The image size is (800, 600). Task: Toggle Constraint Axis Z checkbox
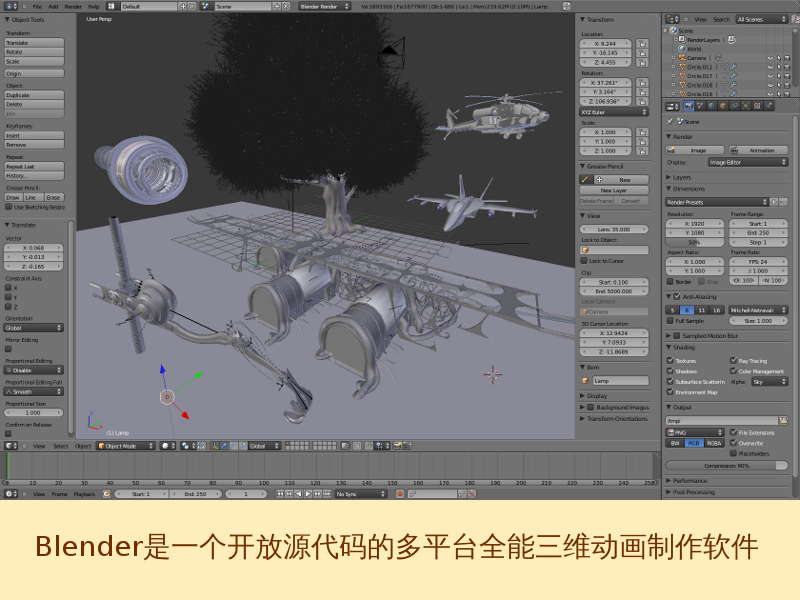click(8, 307)
